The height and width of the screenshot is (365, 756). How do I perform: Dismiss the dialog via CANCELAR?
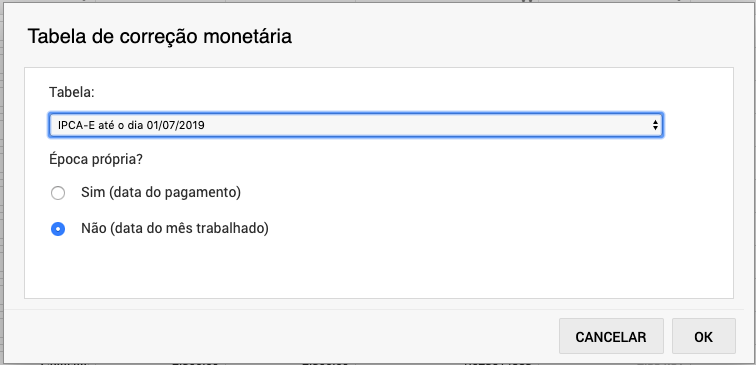(611, 337)
